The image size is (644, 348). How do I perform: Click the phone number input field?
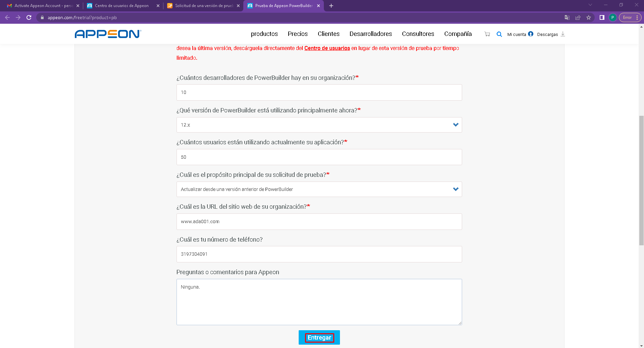click(319, 254)
